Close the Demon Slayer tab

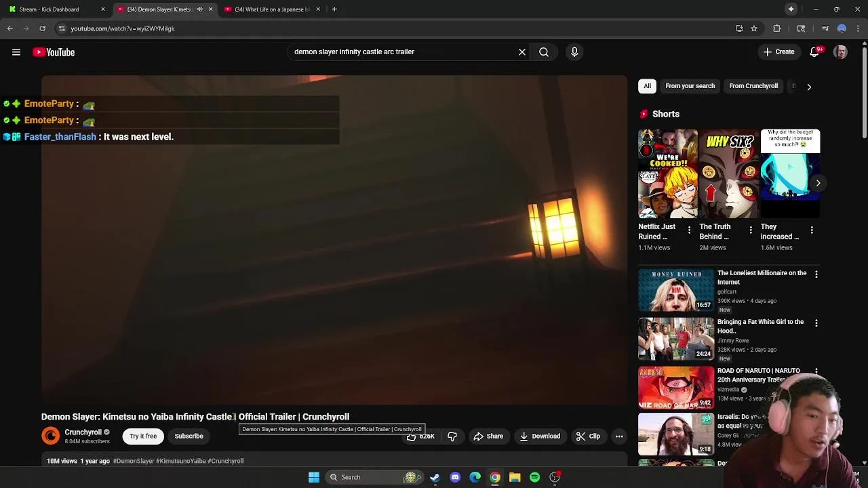210,9
